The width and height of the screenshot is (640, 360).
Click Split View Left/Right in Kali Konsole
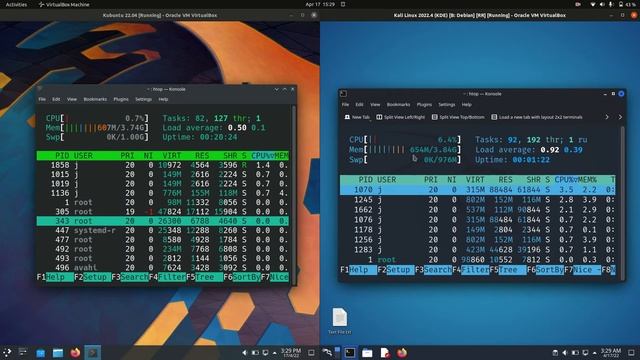tap(400, 117)
